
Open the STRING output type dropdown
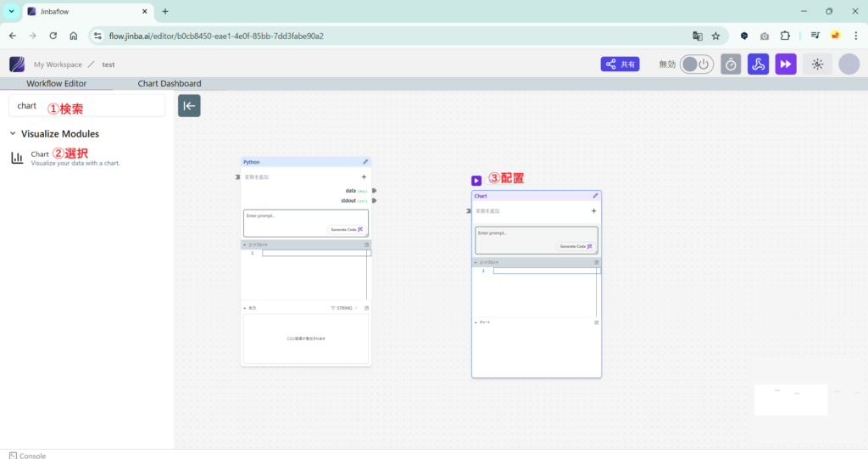(344, 308)
